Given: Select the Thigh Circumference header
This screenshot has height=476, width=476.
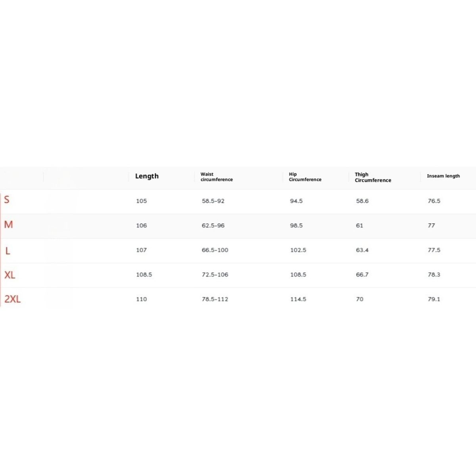Looking at the screenshot, I should (x=373, y=177).
